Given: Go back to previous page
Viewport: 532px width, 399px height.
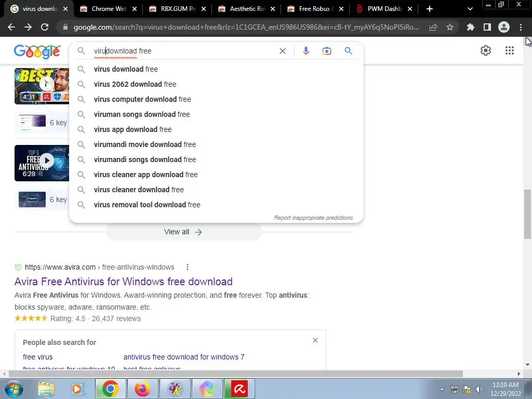Looking at the screenshot, I should [11, 27].
